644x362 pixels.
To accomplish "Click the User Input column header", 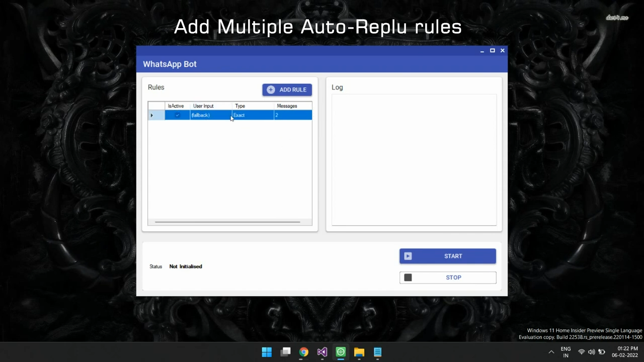I will pos(203,106).
